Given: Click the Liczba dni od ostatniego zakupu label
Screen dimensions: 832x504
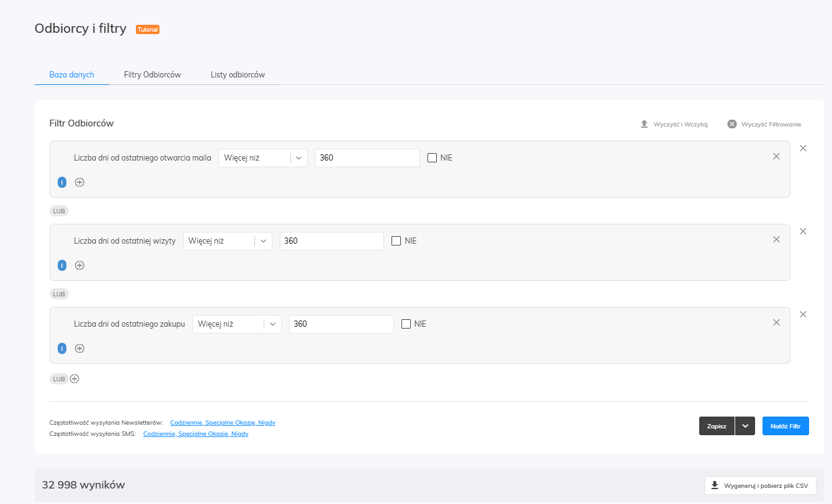Looking at the screenshot, I should (130, 324).
